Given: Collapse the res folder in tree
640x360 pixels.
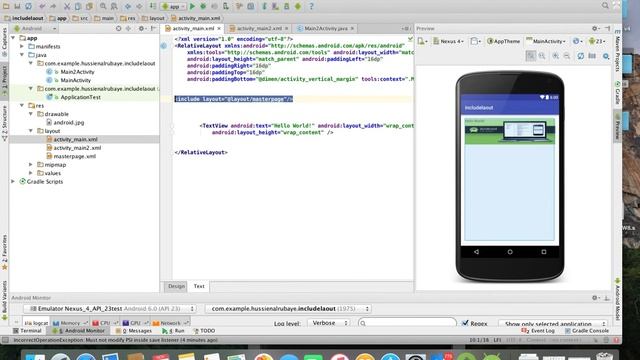Looking at the screenshot, I should point(22,105).
